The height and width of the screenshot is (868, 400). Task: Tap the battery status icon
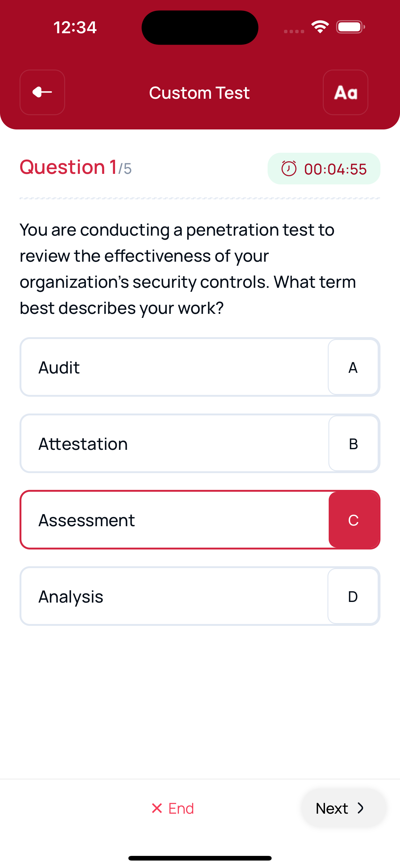[350, 27]
